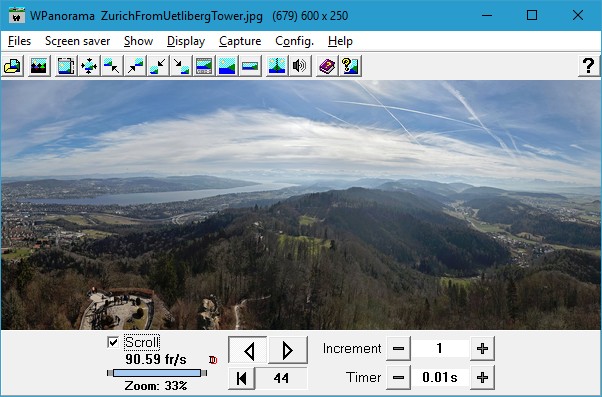
Task: Decrease the Timer value with minus
Action: click(x=398, y=377)
